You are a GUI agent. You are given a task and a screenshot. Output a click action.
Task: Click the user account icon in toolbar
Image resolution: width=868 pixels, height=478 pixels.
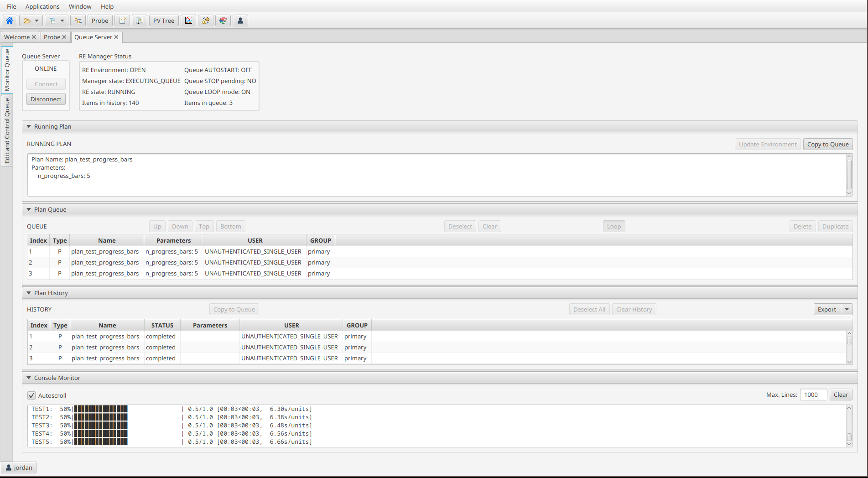coord(240,20)
